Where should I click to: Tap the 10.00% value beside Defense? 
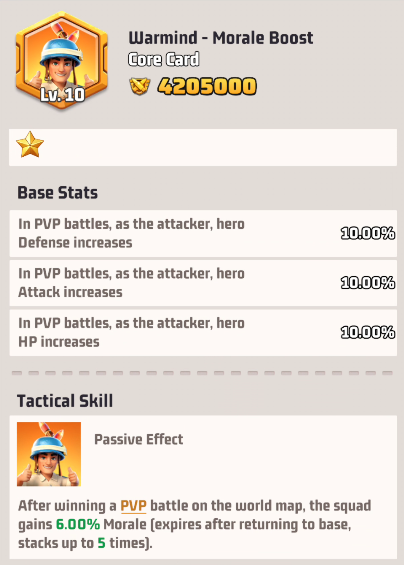point(368,233)
